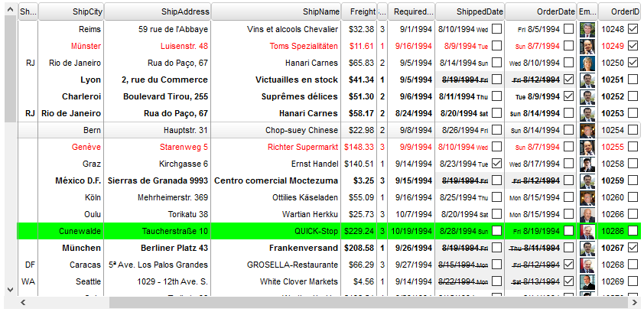Click the employee photo beside order 10259

tap(587, 181)
